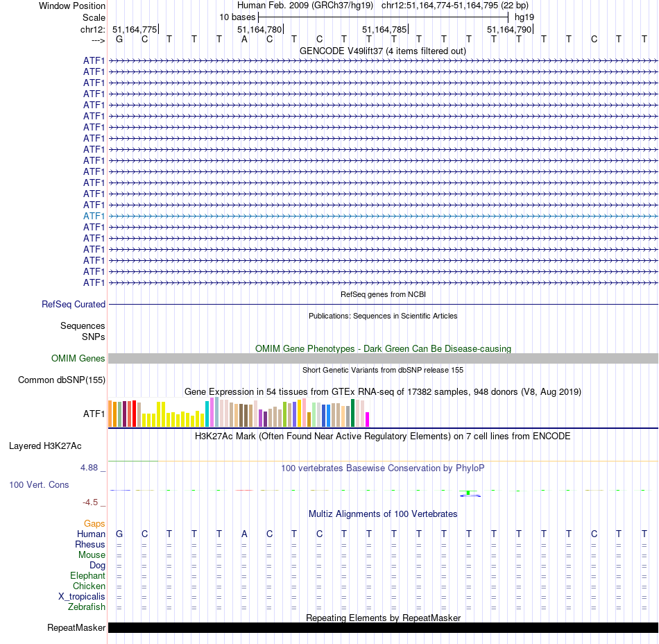Viewport: 659px width, 644px height.
Task: Click the hg19 label beside the scale bar
Action: pyautogui.click(x=524, y=17)
